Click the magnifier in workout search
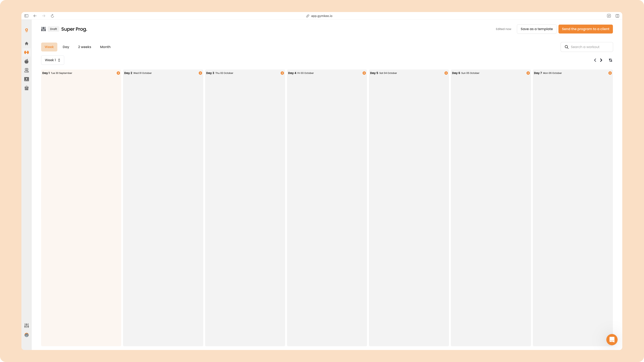The height and width of the screenshot is (362, 644). click(567, 47)
